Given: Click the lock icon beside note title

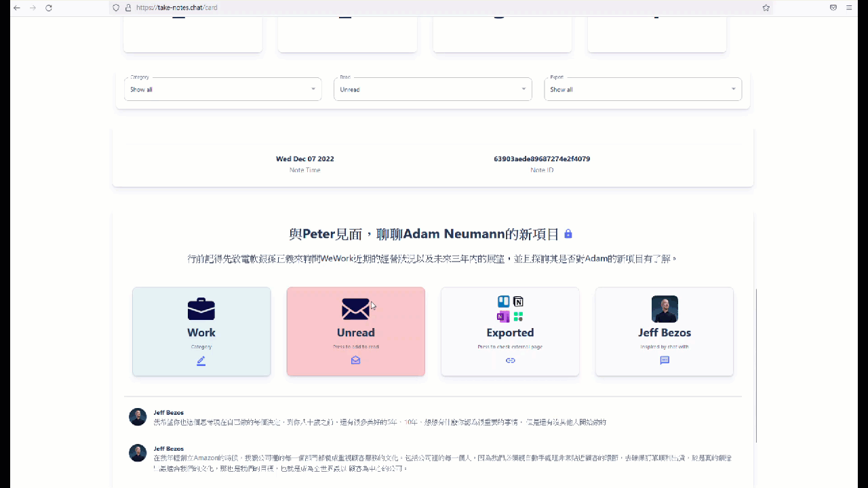Looking at the screenshot, I should [x=568, y=234].
